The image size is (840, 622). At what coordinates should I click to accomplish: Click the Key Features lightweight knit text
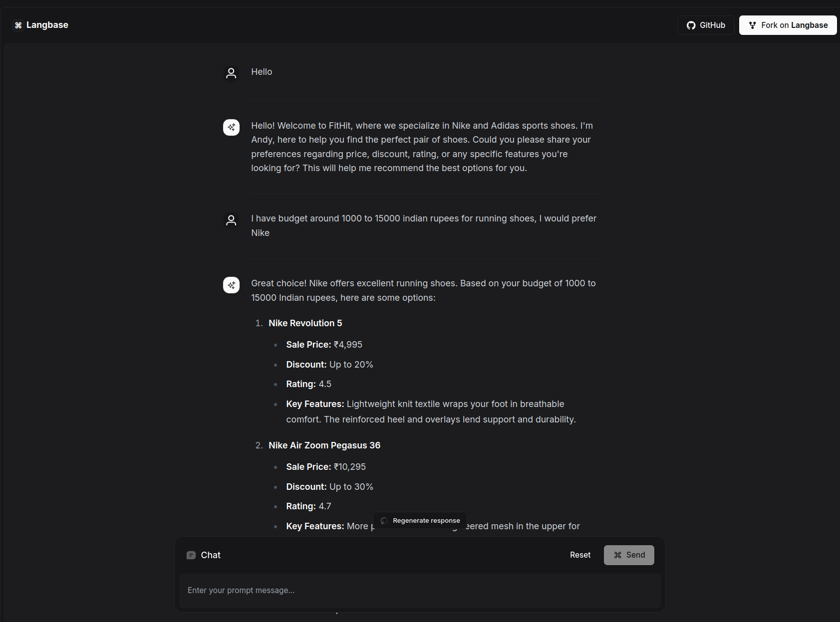[x=431, y=412]
